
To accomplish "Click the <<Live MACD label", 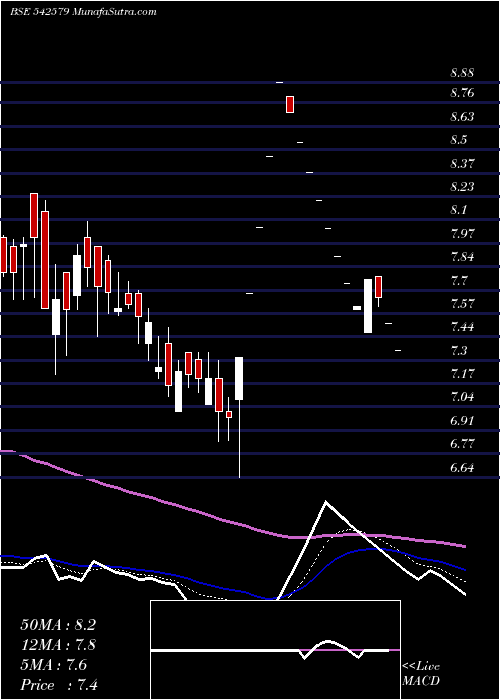I will tap(421, 674).
